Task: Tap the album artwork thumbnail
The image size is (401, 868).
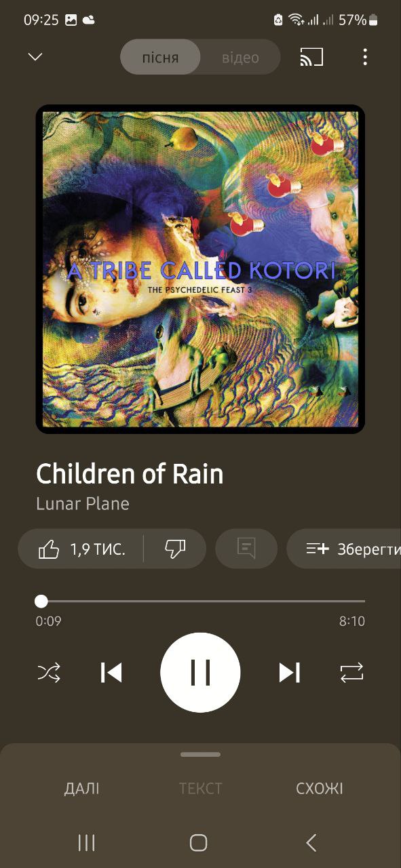Action: [x=200, y=269]
